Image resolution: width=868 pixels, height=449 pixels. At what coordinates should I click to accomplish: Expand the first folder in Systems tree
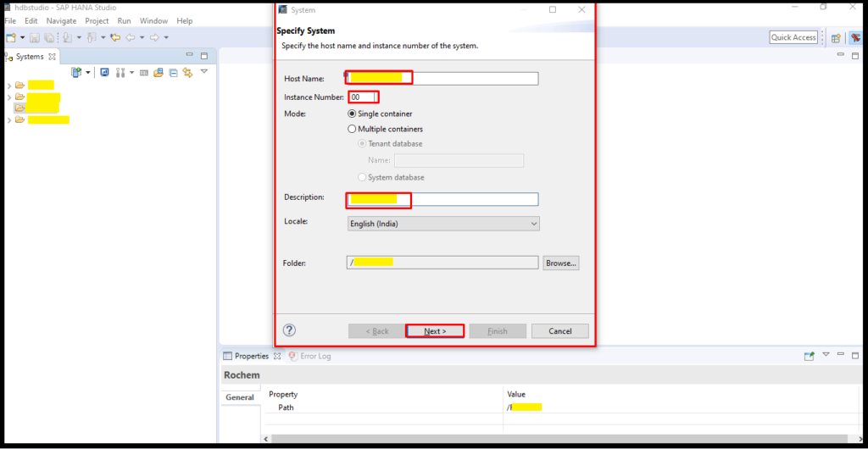pyautogui.click(x=8, y=86)
